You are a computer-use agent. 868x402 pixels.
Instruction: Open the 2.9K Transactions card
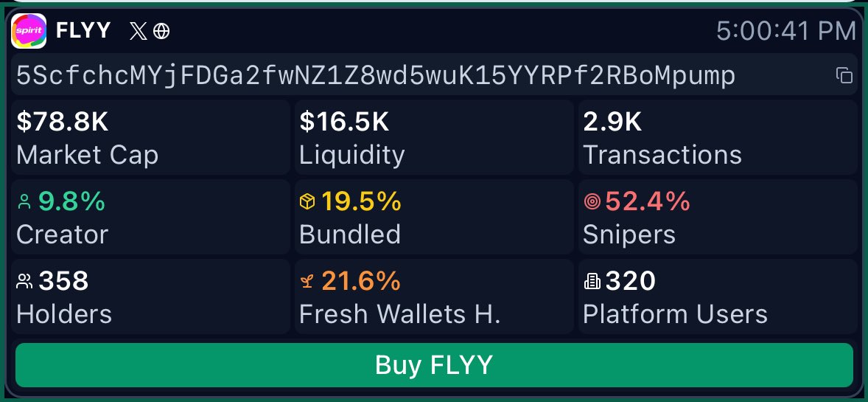(718, 137)
